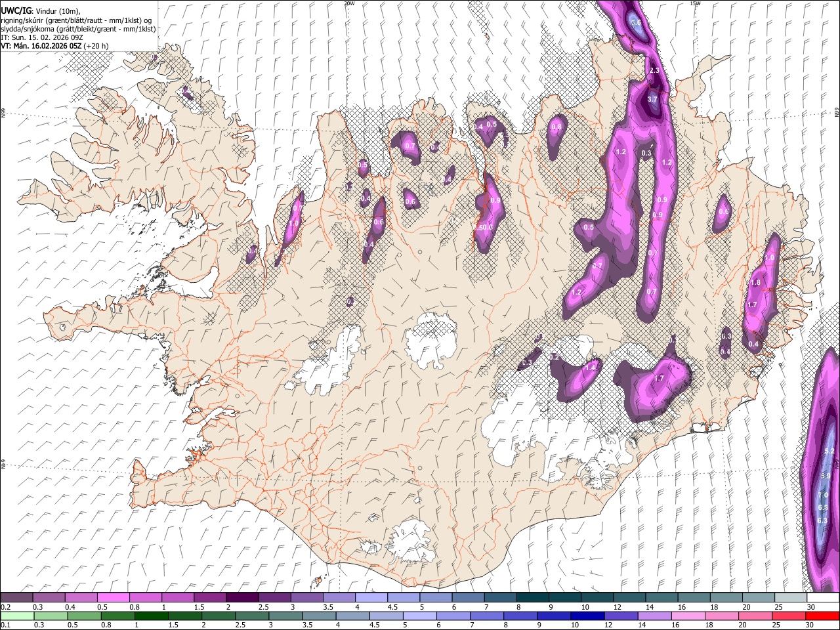The height and width of the screenshot is (630, 840).
Task: Click the '(+20 h)' forecast offset text
Action: tap(96, 46)
